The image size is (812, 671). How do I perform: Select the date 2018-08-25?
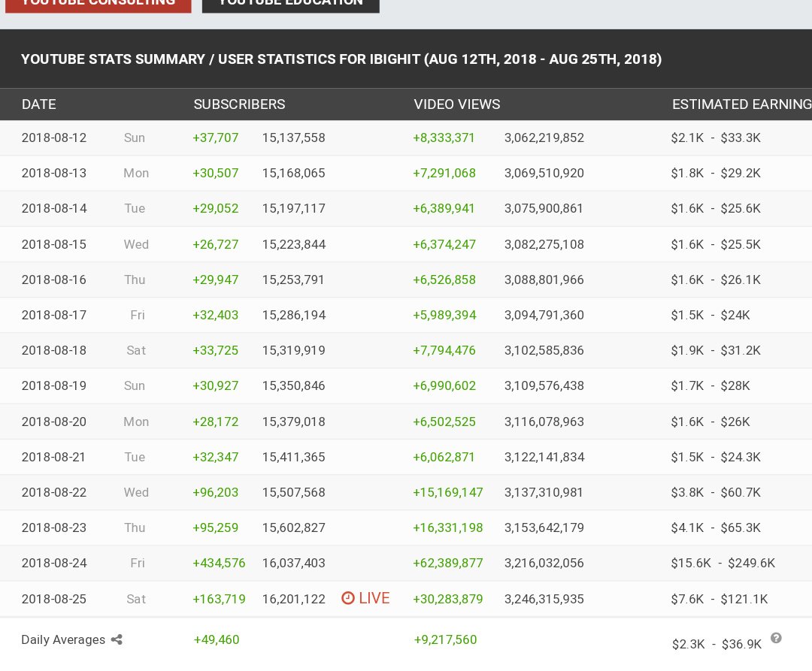point(54,599)
